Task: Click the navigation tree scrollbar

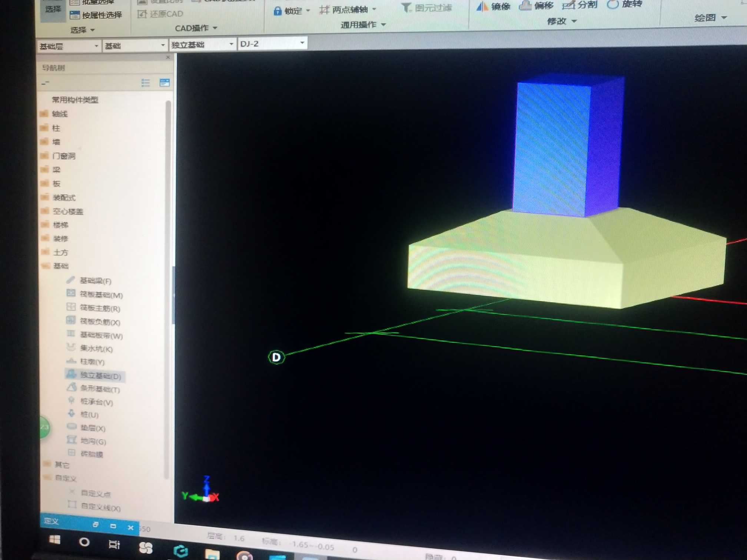Action: [168, 289]
